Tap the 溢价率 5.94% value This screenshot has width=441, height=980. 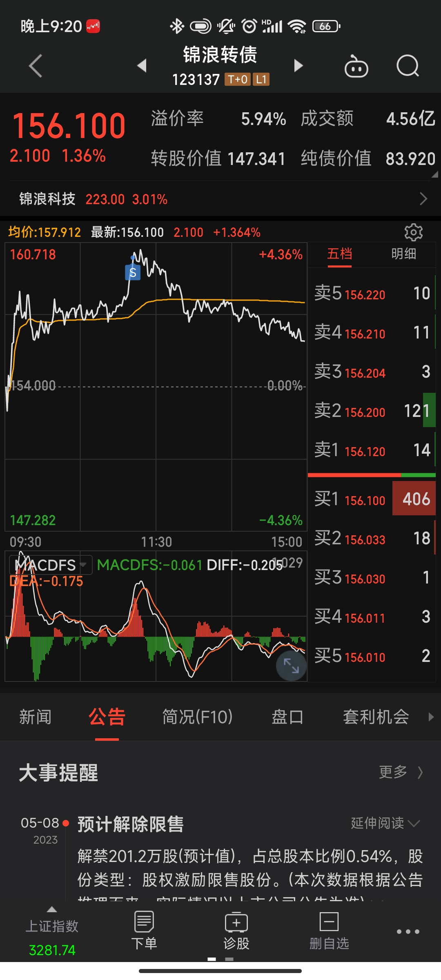tap(263, 119)
